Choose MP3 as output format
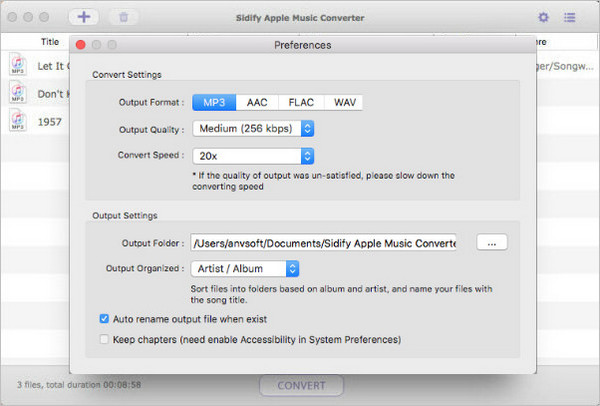 click(x=214, y=103)
